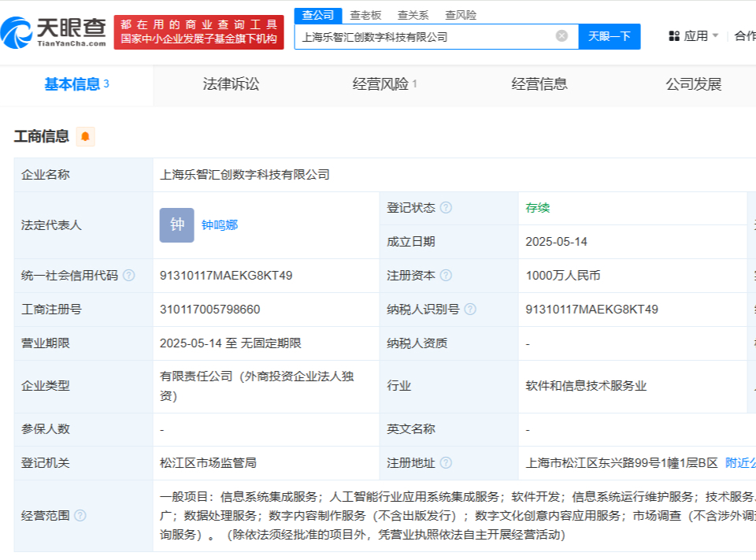Select the 查老板 search tab
756x560 pixels.
pos(365,15)
